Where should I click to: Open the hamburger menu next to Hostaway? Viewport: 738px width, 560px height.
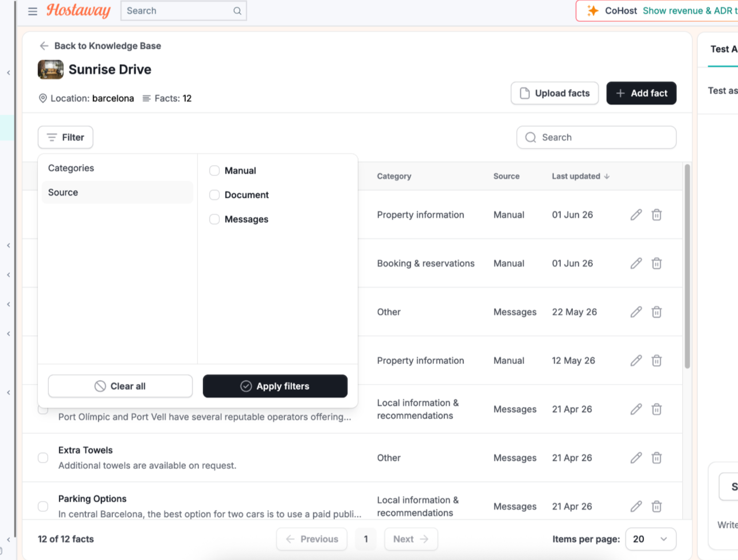pos(33,11)
